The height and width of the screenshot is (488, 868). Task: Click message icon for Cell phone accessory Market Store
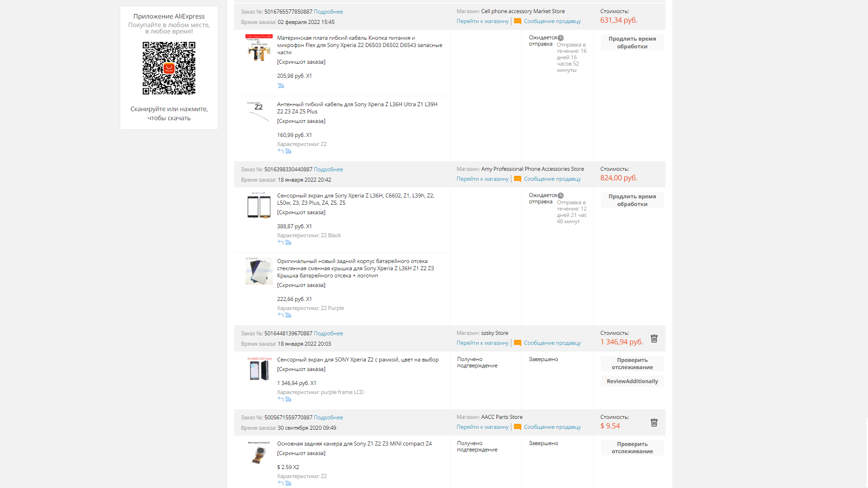(x=518, y=21)
